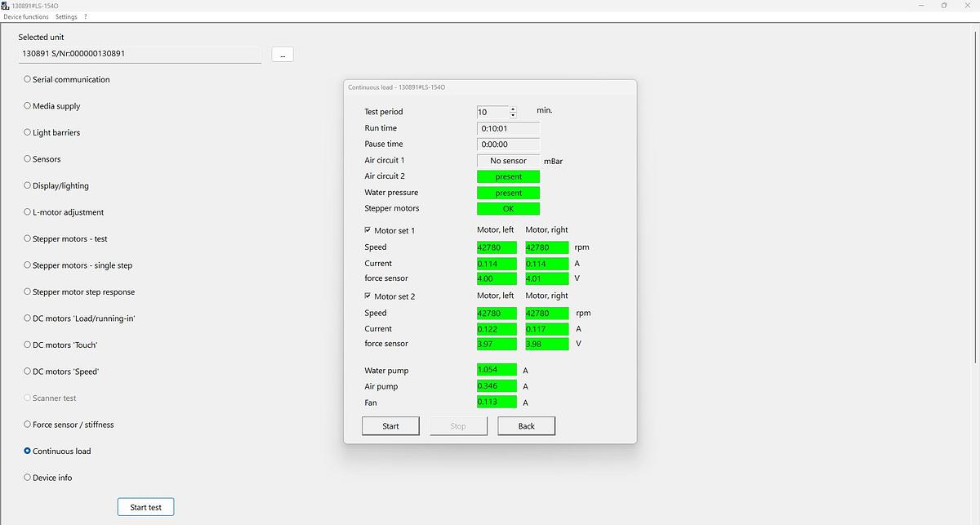Increase test period with up arrow
Viewport: 980px width, 525px height.
point(513,109)
